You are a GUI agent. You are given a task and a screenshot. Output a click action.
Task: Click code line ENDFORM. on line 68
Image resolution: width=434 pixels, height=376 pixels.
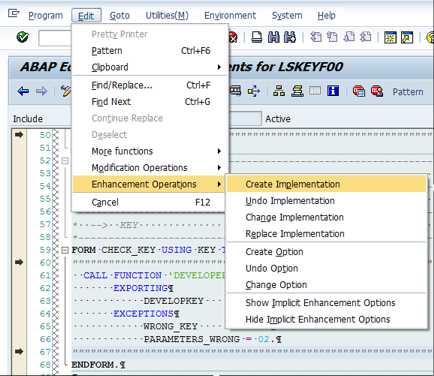click(98, 365)
